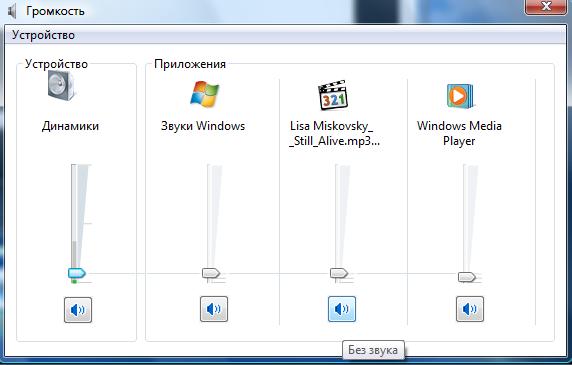Viewport: 572px width, 365px height.
Task: Click the Динамики label text
Action: click(x=70, y=126)
